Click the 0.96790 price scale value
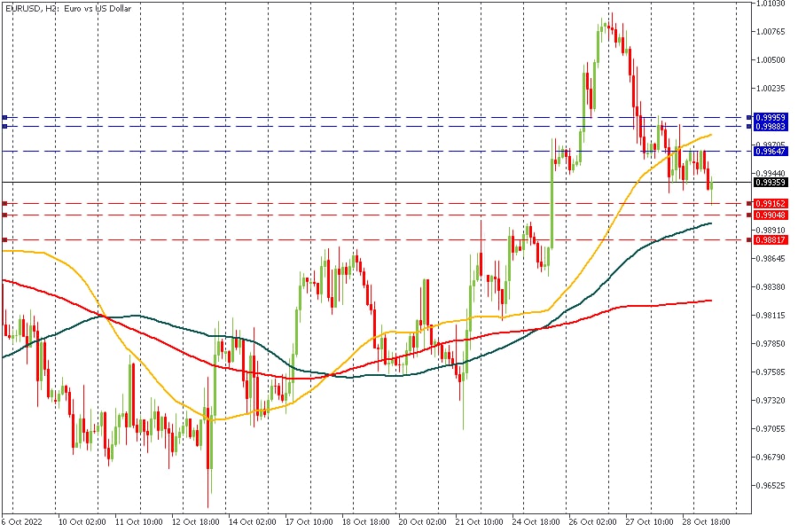This screenshot has height=532, width=798. pyautogui.click(x=771, y=458)
